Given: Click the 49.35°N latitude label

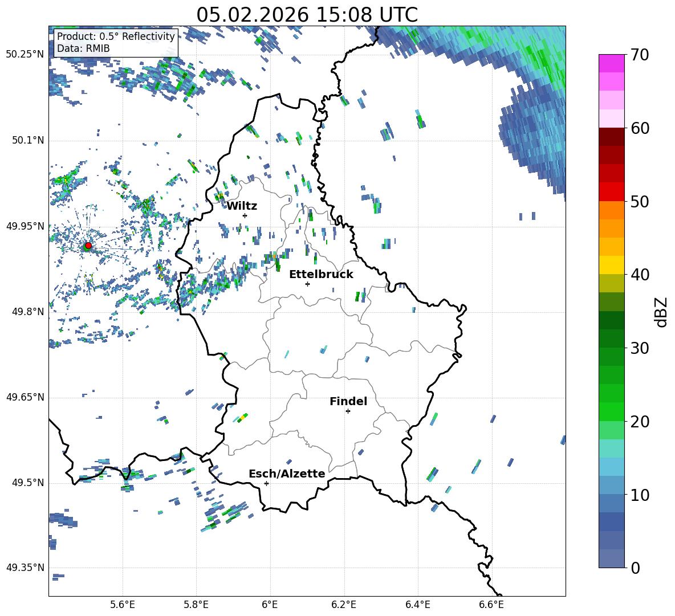Looking at the screenshot, I should pyautogui.click(x=25, y=568).
